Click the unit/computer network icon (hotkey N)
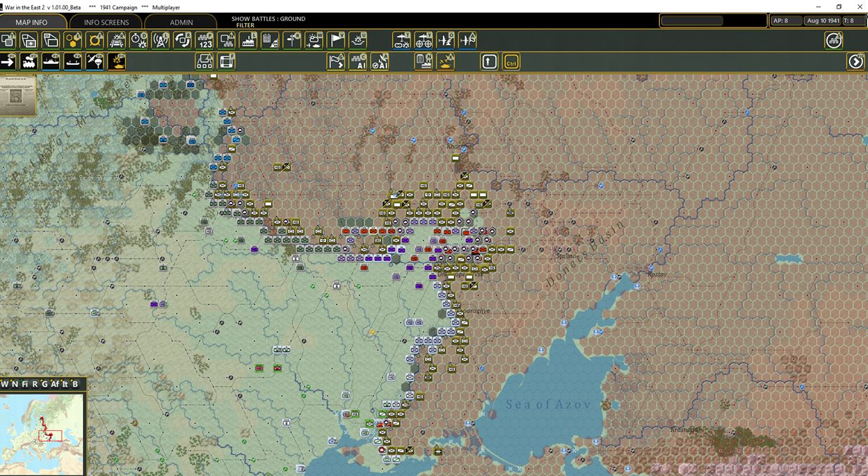This screenshot has width=868, height=476. [x=226, y=40]
